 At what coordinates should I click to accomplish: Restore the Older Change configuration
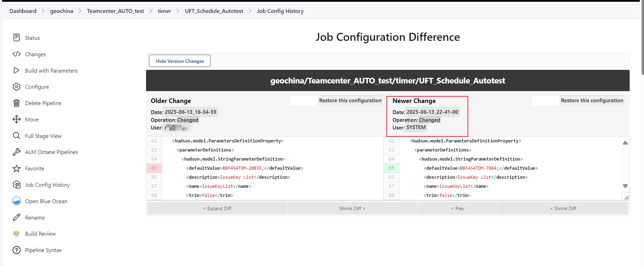350,101
